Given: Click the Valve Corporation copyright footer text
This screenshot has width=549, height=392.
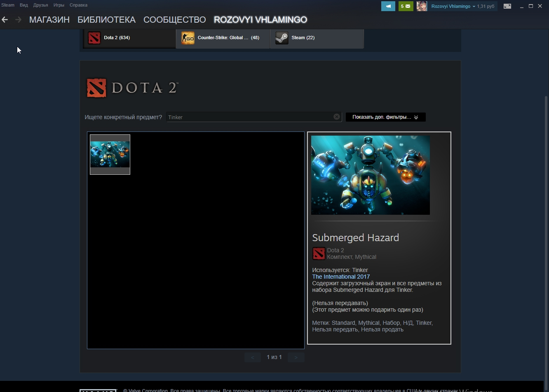Looking at the screenshot, I should (x=291, y=390).
